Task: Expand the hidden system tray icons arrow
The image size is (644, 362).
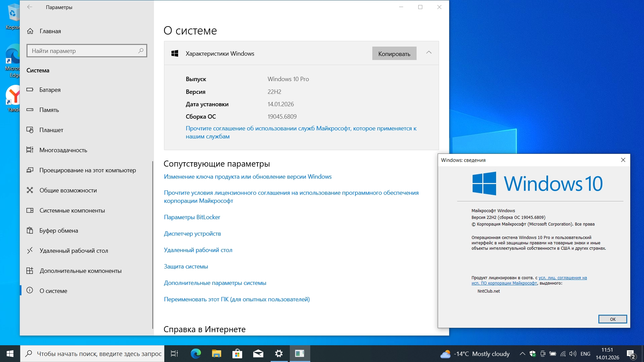Action: tap(522, 354)
